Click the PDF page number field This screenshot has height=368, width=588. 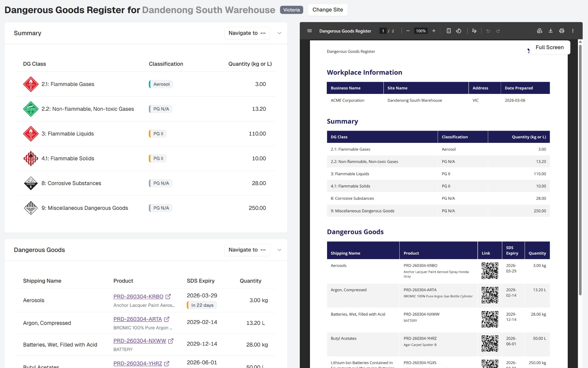(383, 31)
